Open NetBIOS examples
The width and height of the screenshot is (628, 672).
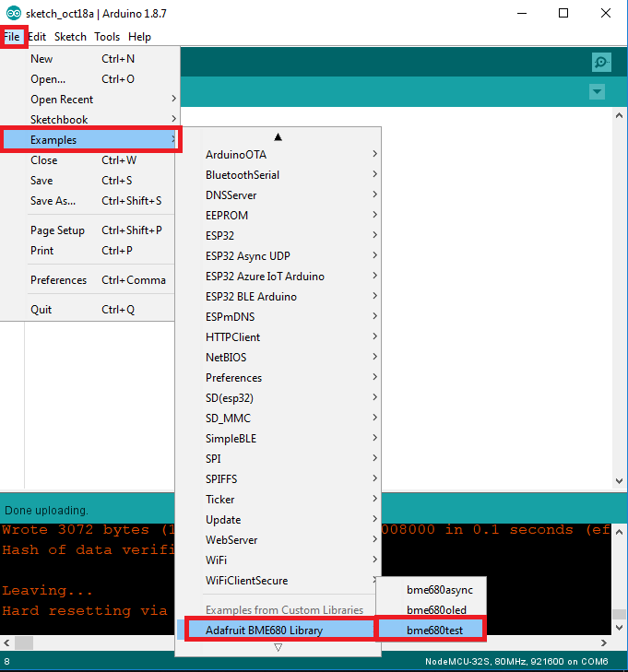278,358
